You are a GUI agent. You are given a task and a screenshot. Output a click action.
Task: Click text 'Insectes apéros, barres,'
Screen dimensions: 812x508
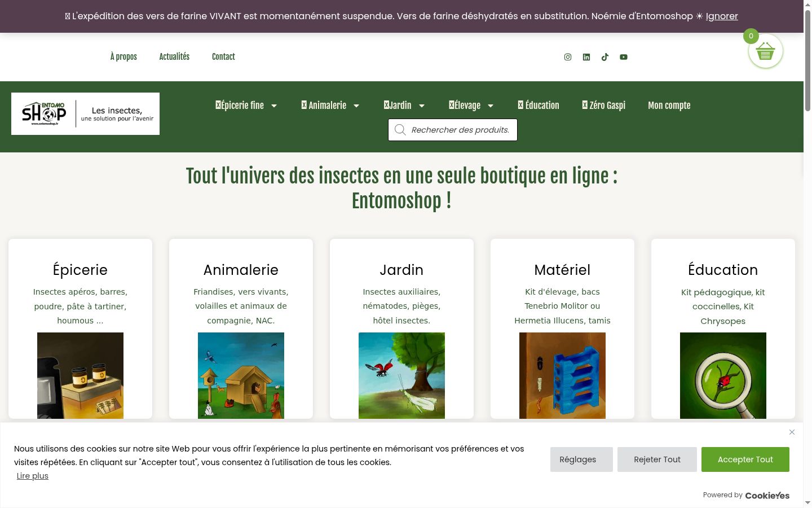80,292
